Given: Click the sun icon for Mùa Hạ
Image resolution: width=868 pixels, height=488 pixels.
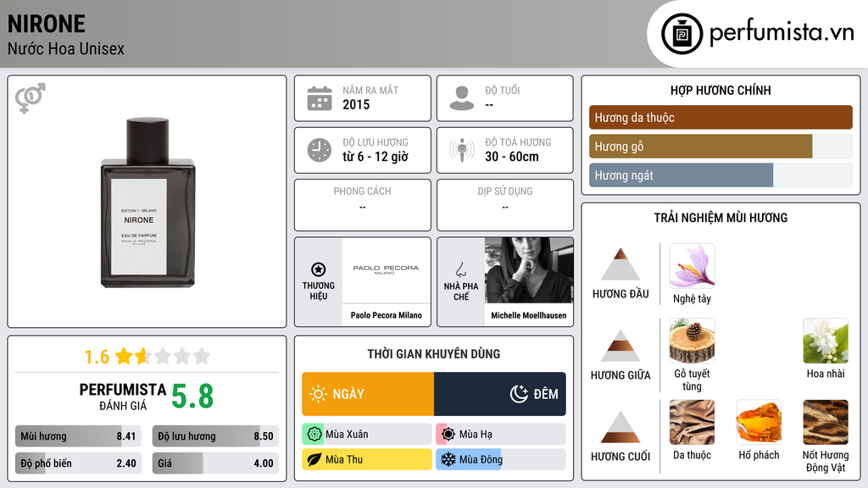Looking at the screenshot, I should [448, 434].
